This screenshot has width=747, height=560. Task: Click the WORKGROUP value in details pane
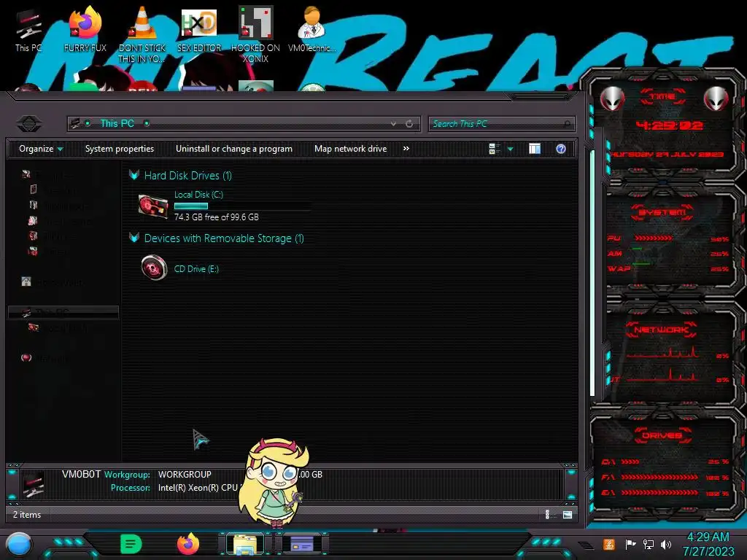(185, 474)
